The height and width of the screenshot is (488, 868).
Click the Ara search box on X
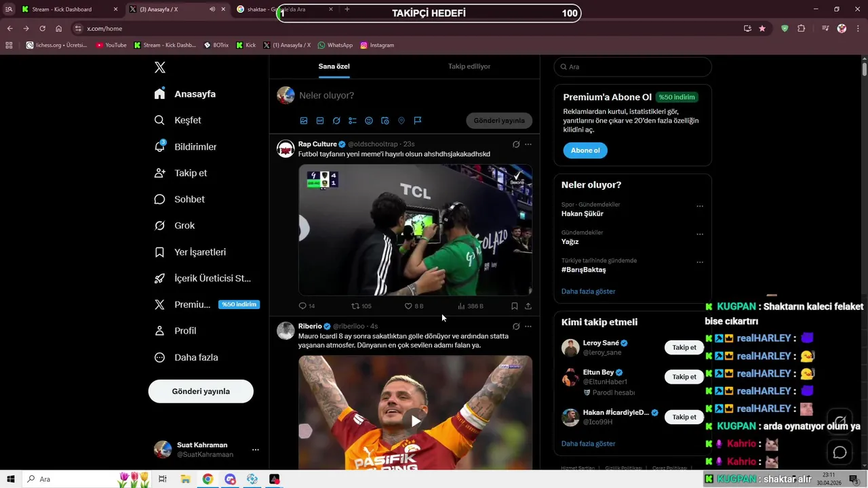tap(633, 67)
